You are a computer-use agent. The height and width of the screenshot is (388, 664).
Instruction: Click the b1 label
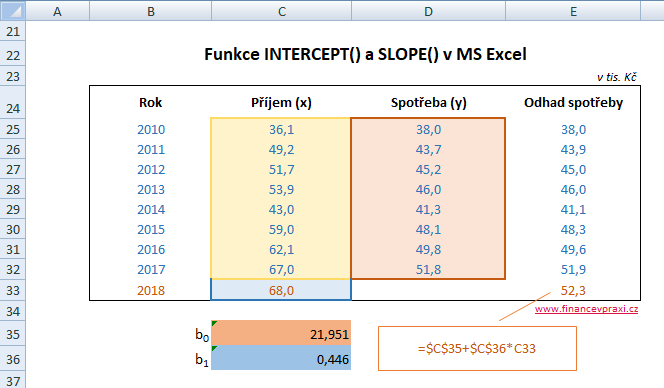click(x=202, y=360)
